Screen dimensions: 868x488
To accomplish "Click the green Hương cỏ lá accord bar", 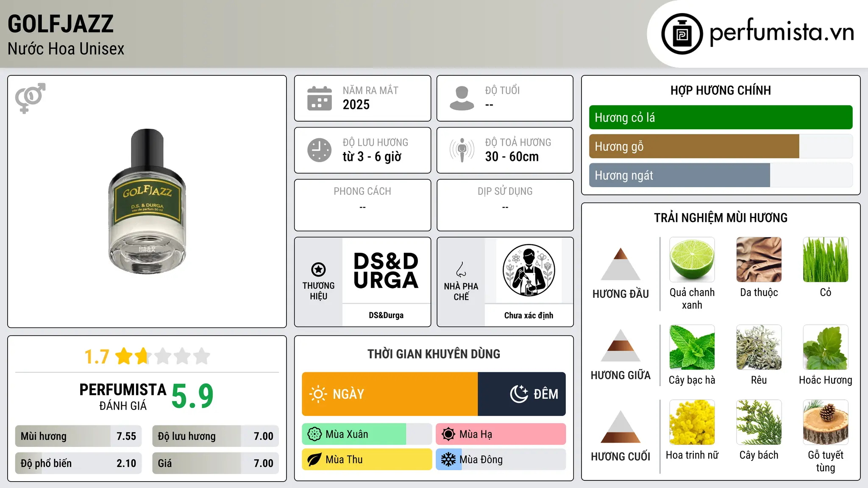I will [721, 117].
